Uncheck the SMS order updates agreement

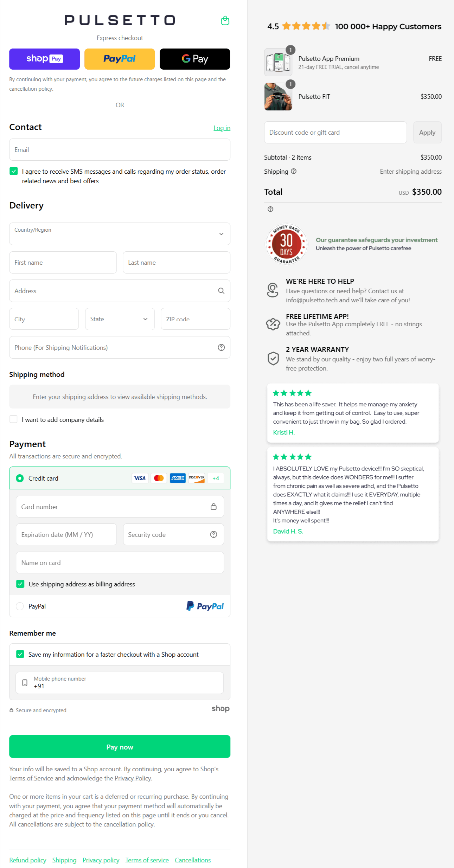coord(13,171)
